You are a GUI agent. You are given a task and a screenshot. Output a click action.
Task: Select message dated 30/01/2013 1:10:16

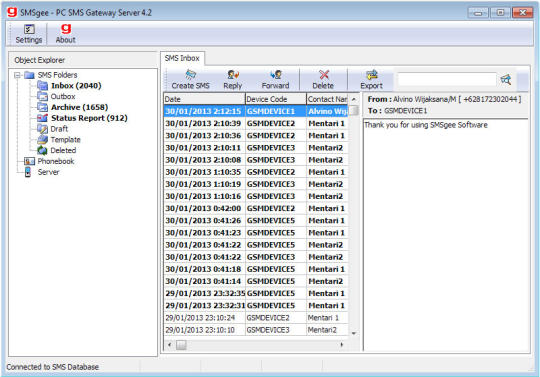(256, 196)
